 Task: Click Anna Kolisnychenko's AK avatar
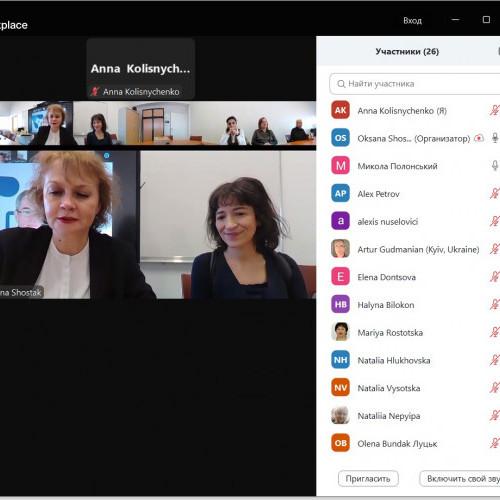(x=340, y=110)
